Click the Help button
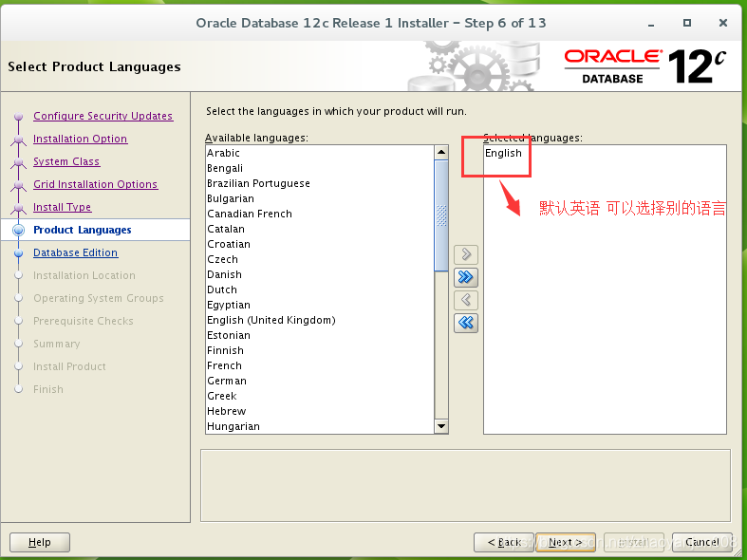This screenshot has height=560, width=747. (40, 542)
